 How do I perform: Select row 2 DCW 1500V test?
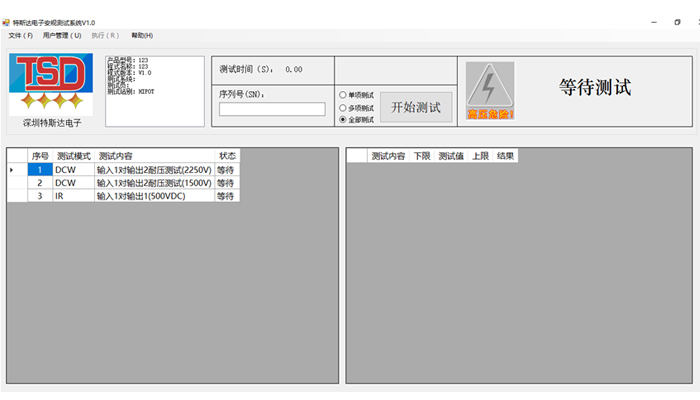click(154, 183)
